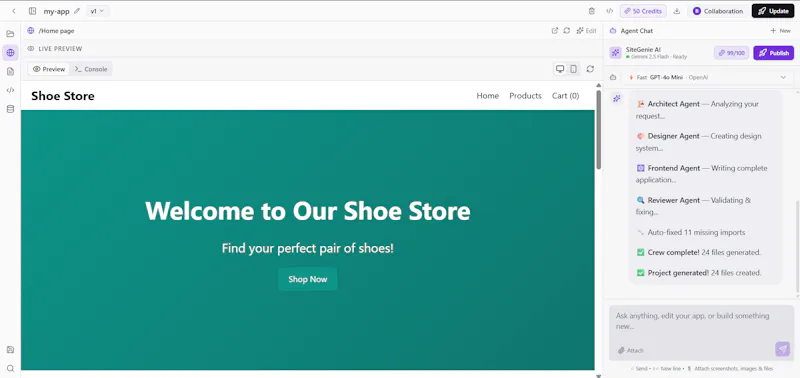Open search from sidebar magnifier icon
800x378 pixels.
click(x=10, y=368)
